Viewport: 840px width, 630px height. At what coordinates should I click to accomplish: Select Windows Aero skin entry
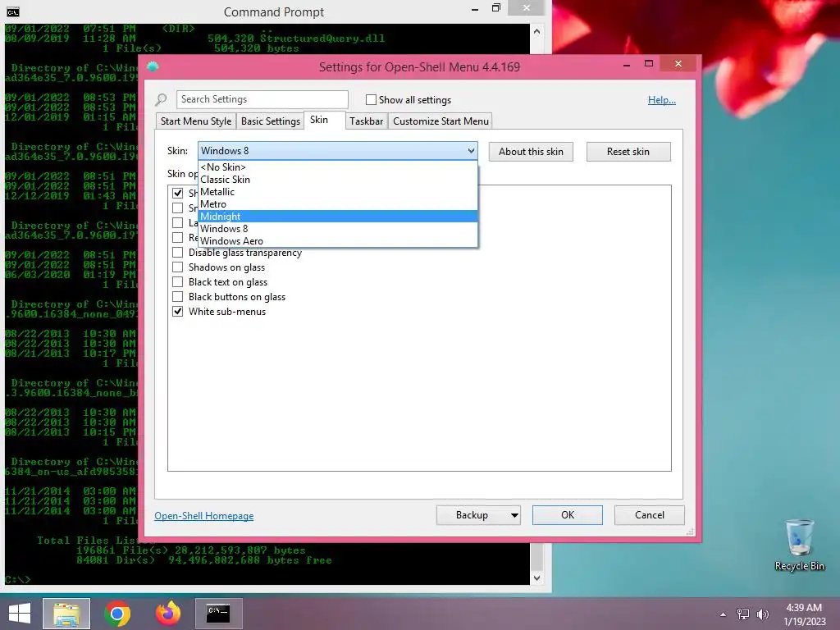[337, 241]
